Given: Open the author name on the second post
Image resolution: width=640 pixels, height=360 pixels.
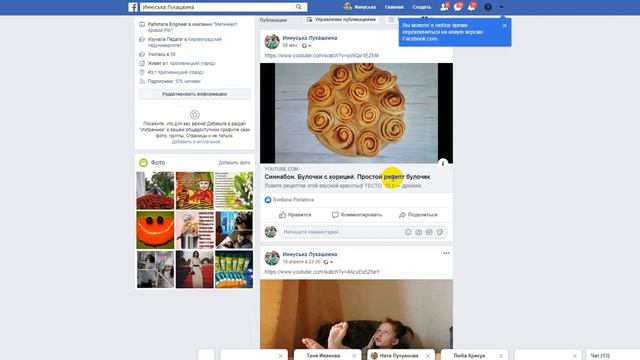Looking at the screenshot, I should pos(310,254).
